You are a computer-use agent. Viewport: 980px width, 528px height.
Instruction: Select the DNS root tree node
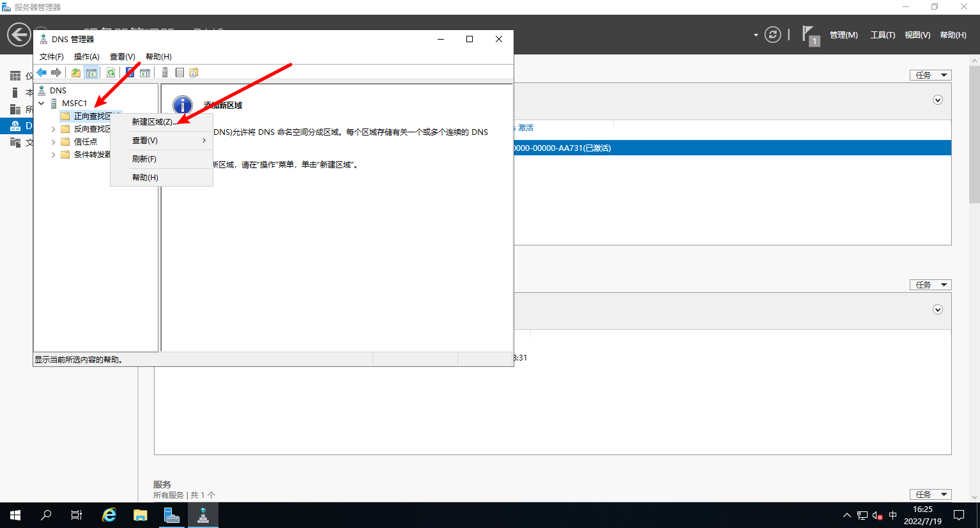[57, 91]
